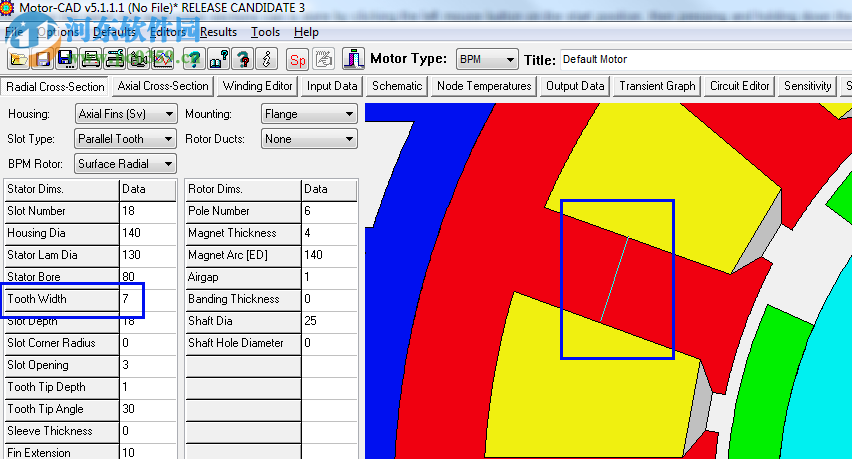Click the Tooth Tip Depth value 1
The height and width of the screenshot is (459, 852).
(147, 387)
